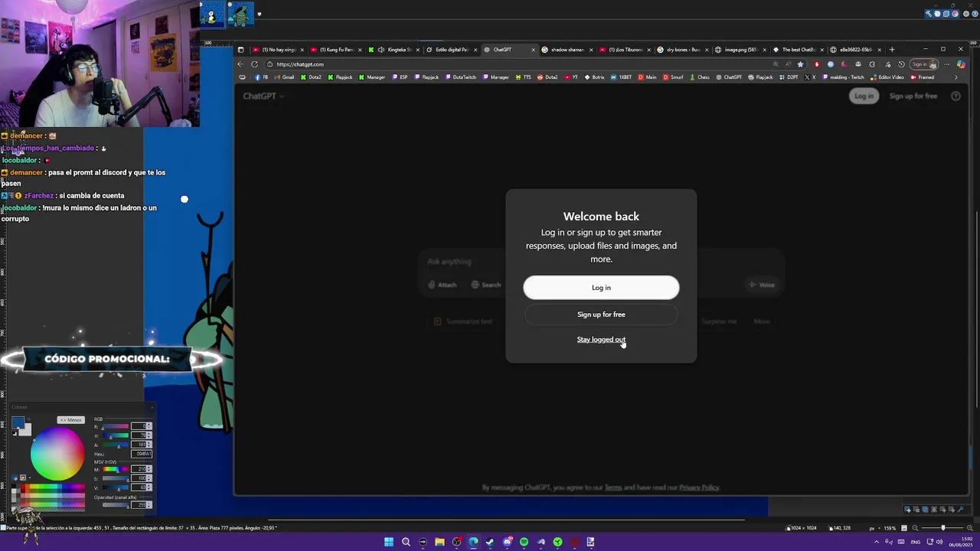The image size is (980, 551).
Task: Switch to the Kung Fu Panda YouTube tab
Action: point(336,50)
